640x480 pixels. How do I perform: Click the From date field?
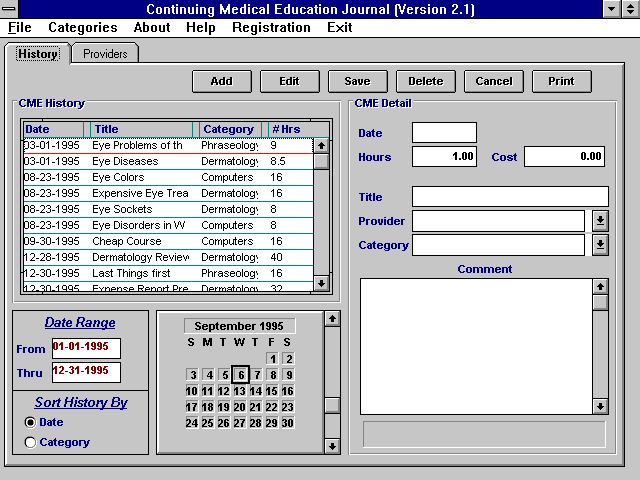click(86, 348)
